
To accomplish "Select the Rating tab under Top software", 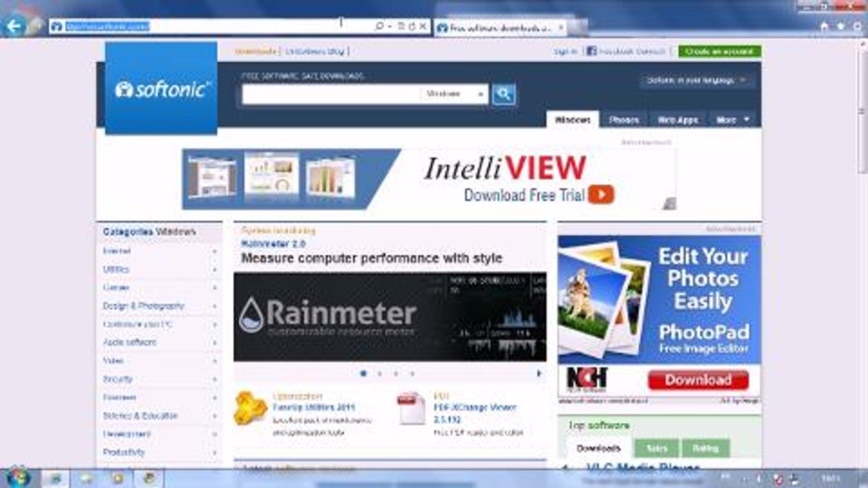I will point(706,448).
